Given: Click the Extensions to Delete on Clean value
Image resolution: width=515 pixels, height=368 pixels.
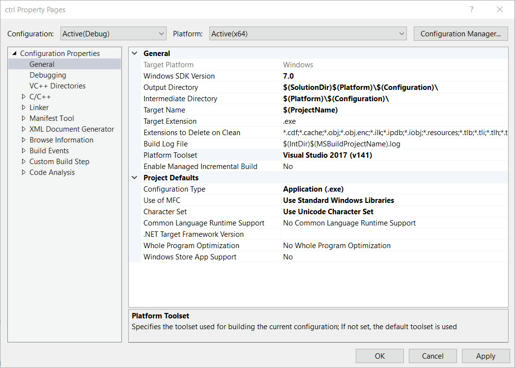Looking at the screenshot, I should click(x=395, y=133).
